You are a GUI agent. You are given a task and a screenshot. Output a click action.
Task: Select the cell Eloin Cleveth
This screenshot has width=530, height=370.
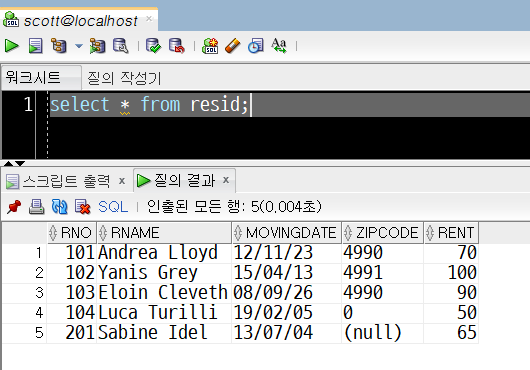click(x=163, y=293)
